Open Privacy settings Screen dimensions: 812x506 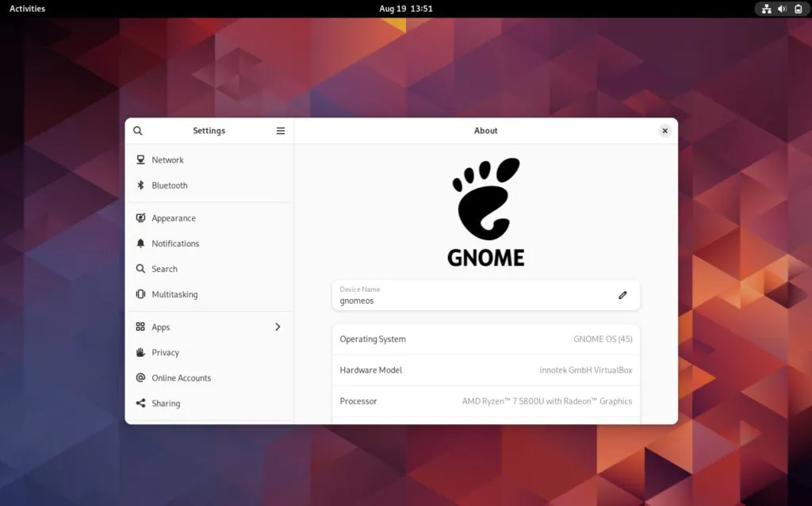click(x=209, y=352)
